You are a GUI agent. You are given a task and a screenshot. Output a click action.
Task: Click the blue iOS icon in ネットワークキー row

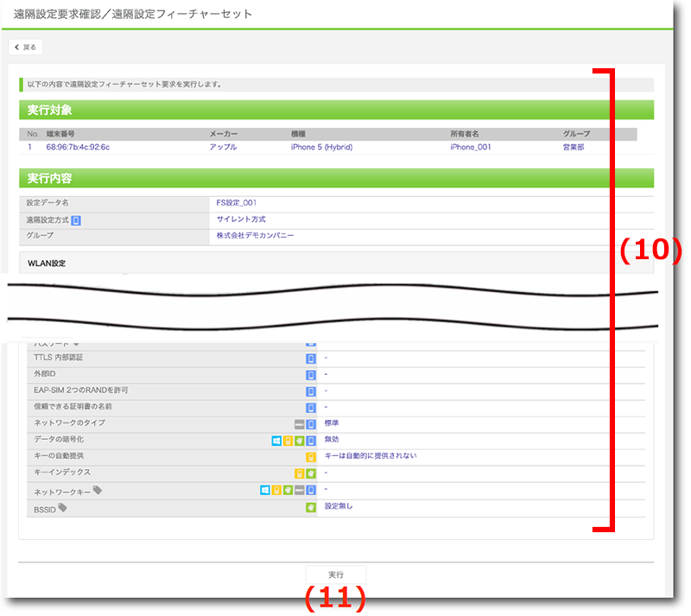(x=311, y=490)
